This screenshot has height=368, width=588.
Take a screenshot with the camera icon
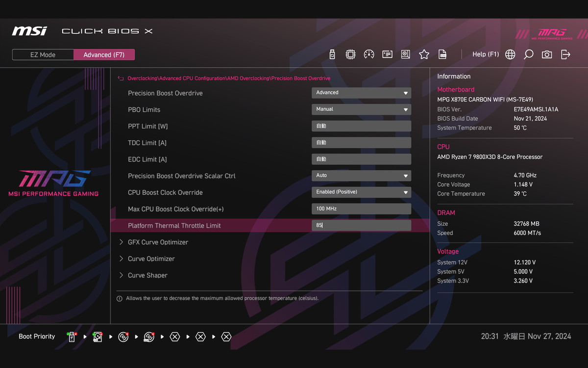click(547, 54)
